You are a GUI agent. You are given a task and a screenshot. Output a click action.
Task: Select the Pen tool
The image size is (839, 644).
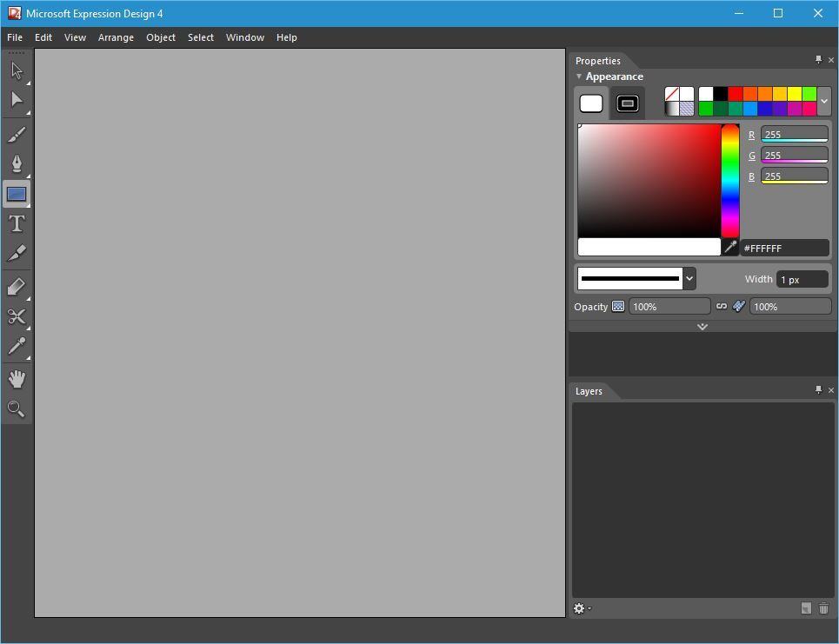(17, 163)
